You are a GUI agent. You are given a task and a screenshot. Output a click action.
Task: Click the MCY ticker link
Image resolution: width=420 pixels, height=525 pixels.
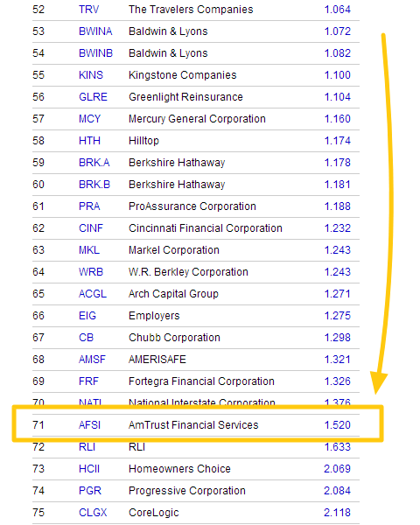(x=89, y=119)
